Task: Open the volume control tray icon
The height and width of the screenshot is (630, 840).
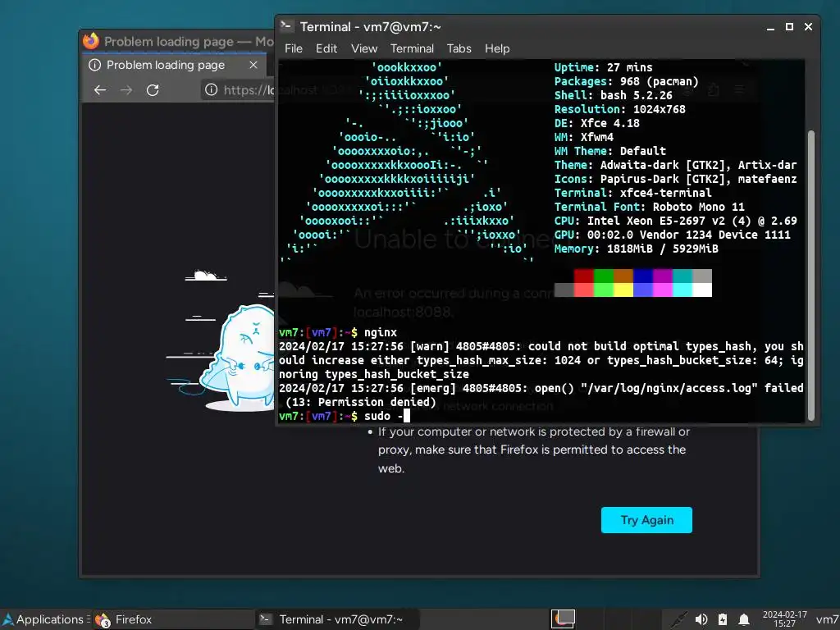Action: 701,619
